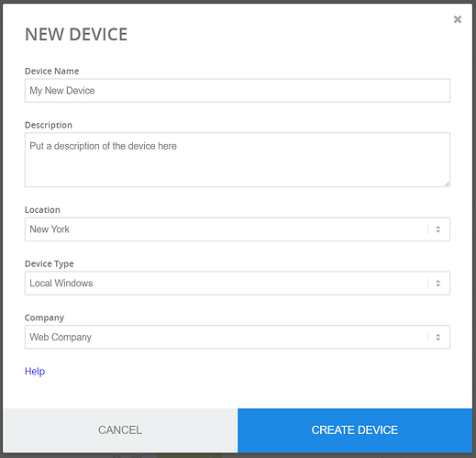Viewport: 476px width, 458px height.
Task: Click the Create Device button
Action: 355,430
